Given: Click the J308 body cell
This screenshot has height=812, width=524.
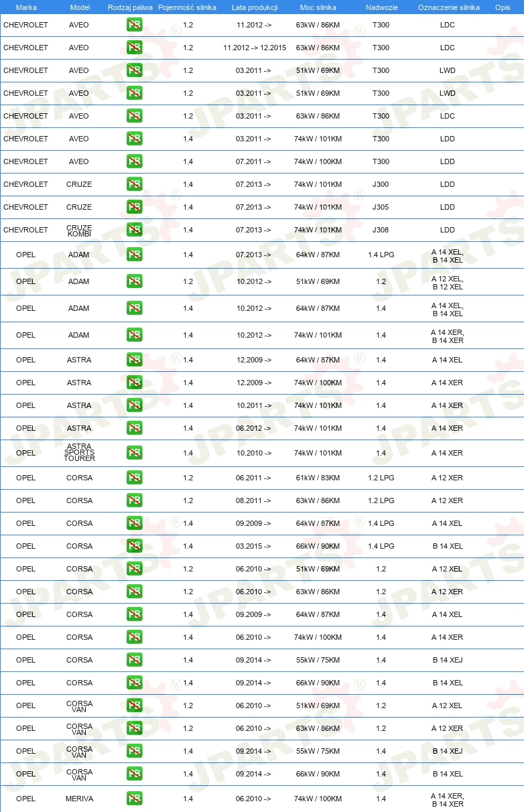Looking at the screenshot, I should [381, 230].
